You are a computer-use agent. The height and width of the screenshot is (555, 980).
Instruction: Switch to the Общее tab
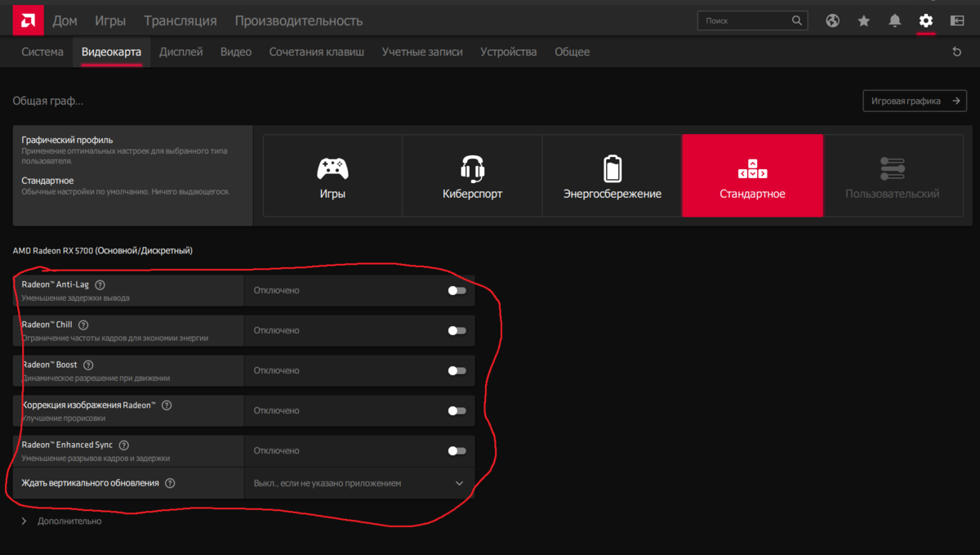572,51
